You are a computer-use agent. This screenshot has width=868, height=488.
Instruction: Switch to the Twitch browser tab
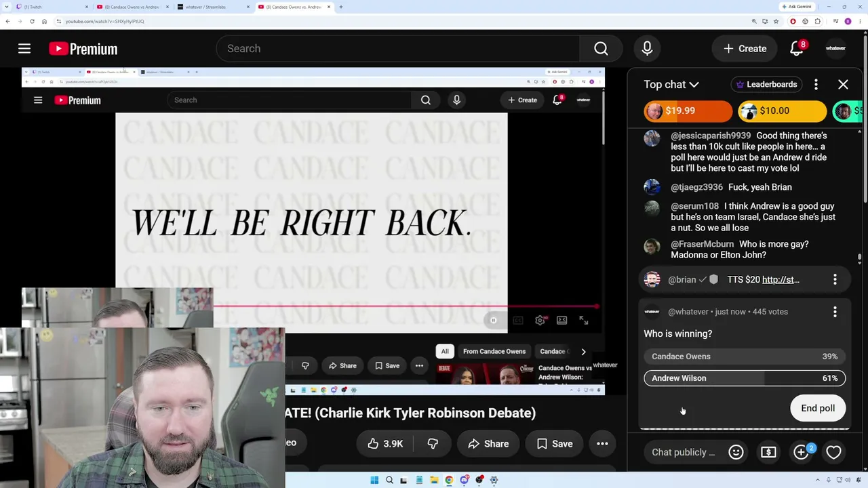tap(51, 7)
